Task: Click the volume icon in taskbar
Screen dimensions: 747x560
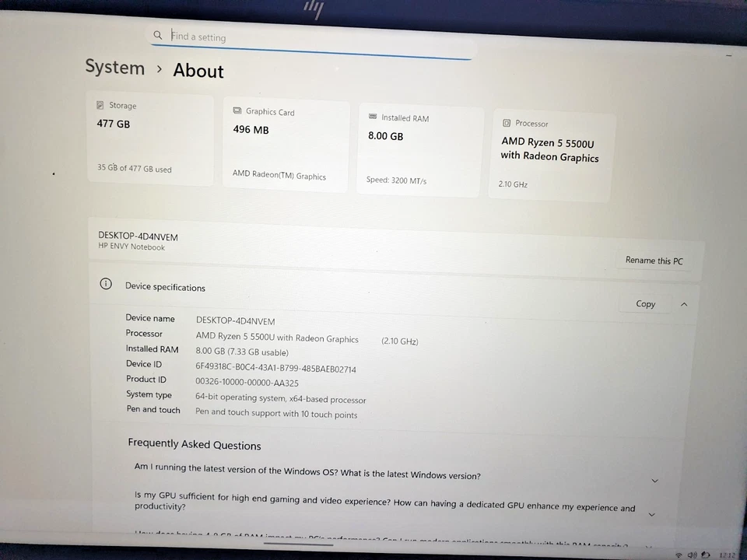Action: (x=691, y=555)
